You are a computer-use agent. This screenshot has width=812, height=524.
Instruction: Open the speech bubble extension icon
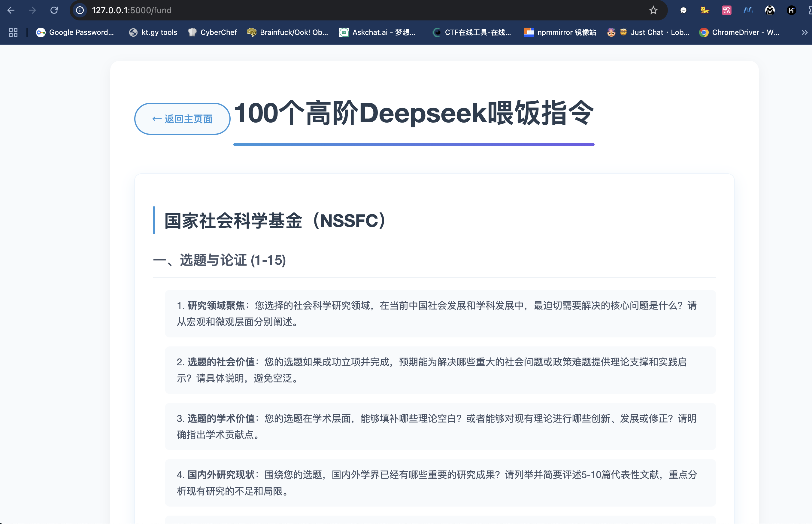(683, 10)
